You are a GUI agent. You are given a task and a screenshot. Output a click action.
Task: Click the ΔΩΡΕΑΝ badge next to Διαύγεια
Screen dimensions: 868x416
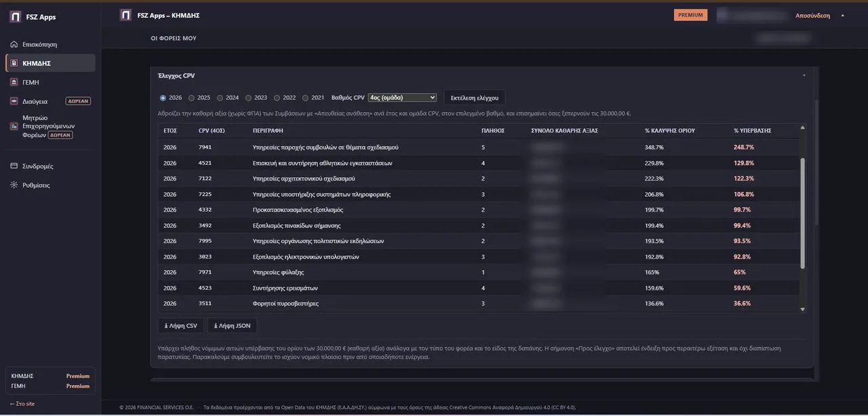[78, 101]
